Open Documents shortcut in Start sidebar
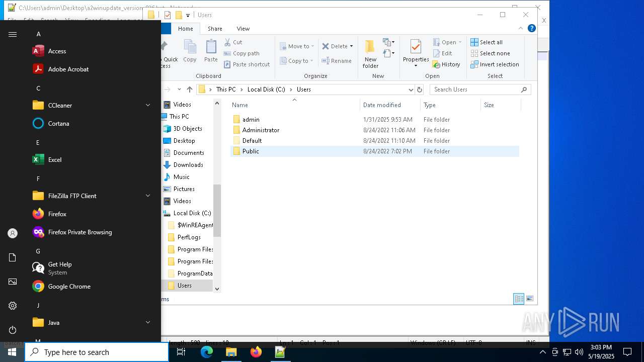Image resolution: width=644 pixels, height=362 pixels. [13, 257]
